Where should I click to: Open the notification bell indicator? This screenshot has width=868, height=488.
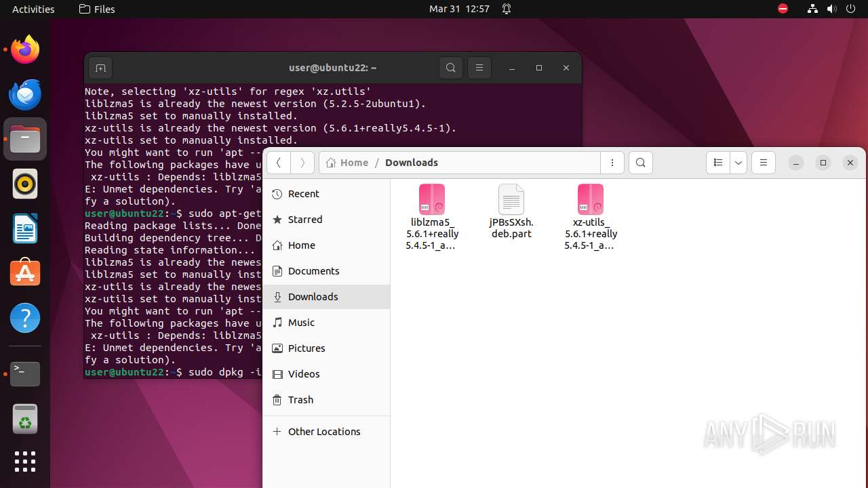click(507, 9)
